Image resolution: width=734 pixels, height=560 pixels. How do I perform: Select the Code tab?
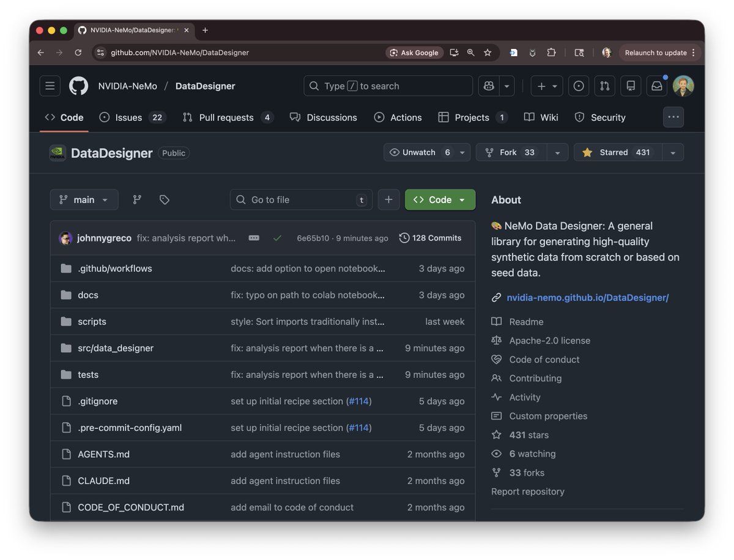[x=64, y=117]
